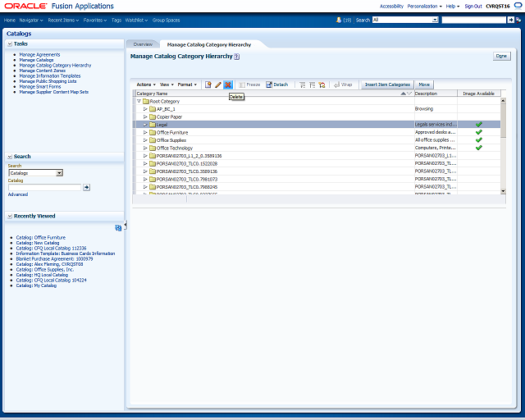Click the Sign Out link

pyautogui.click(x=473, y=6)
